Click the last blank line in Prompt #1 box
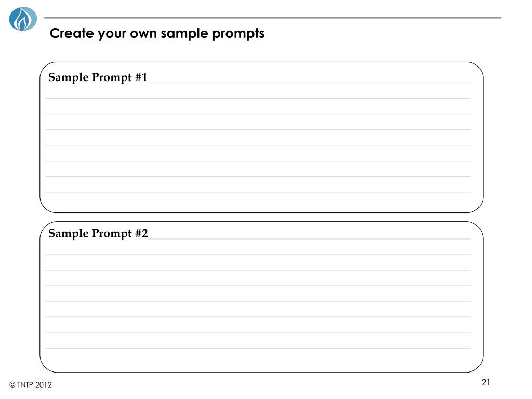 click(x=258, y=192)
